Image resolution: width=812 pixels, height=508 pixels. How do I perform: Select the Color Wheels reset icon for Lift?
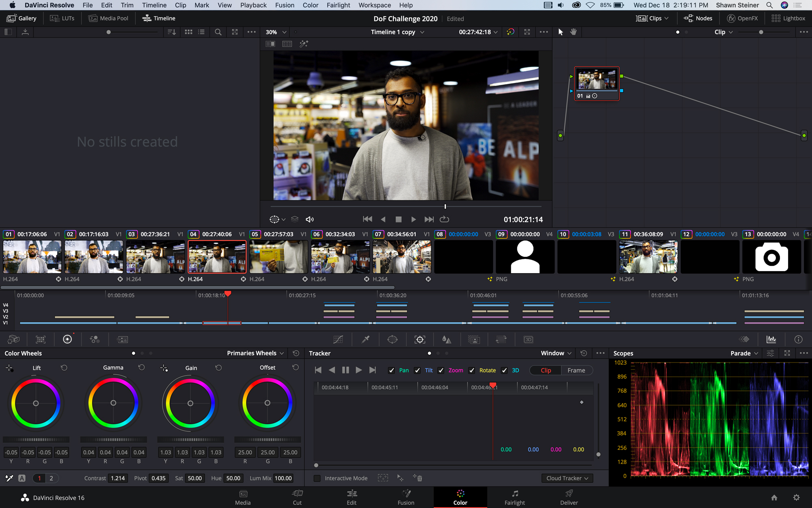pos(64,367)
